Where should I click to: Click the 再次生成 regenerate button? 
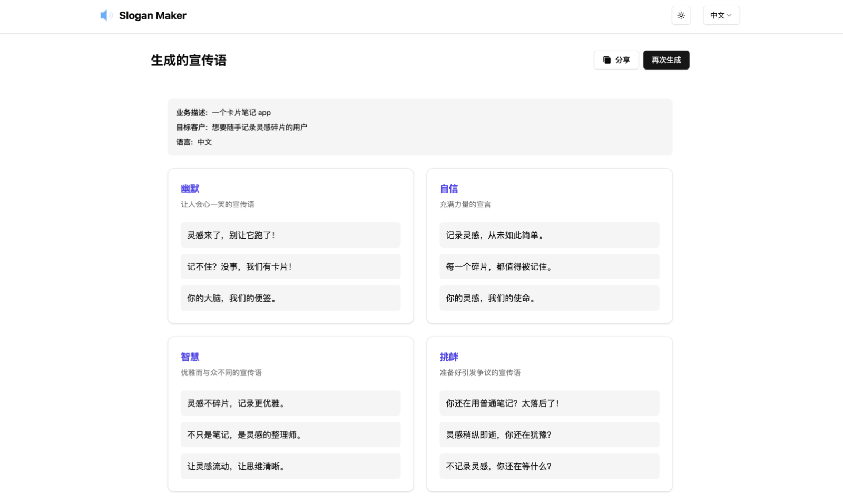pyautogui.click(x=666, y=60)
